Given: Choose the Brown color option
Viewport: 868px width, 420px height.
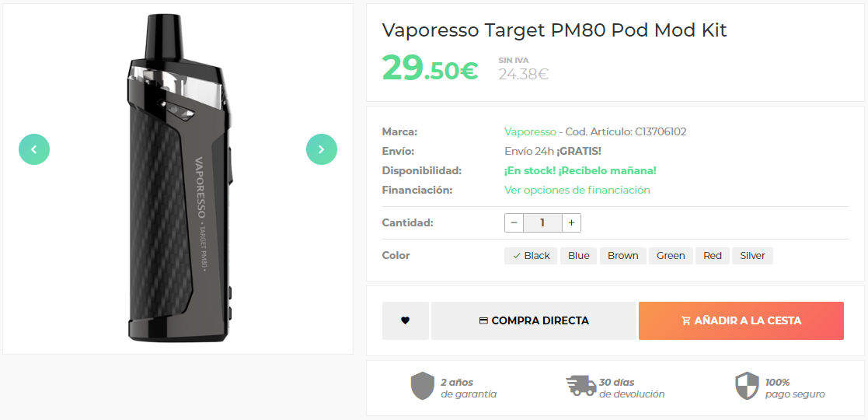Looking at the screenshot, I should [x=622, y=256].
